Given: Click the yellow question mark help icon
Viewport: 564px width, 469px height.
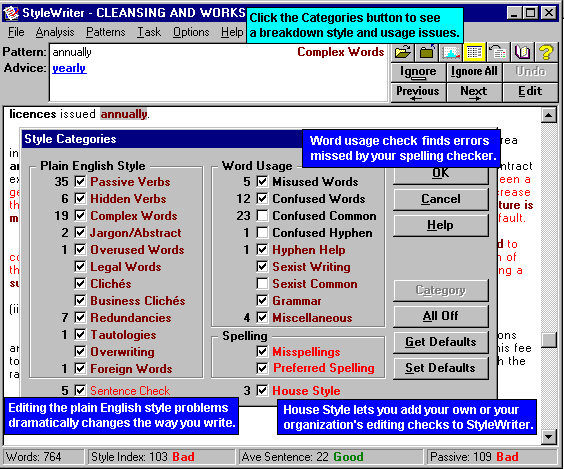Looking at the screenshot, I should tap(546, 53).
